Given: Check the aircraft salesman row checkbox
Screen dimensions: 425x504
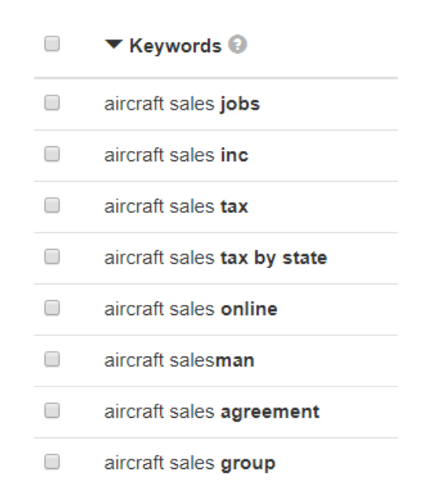Looking at the screenshot, I should click(x=52, y=359).
